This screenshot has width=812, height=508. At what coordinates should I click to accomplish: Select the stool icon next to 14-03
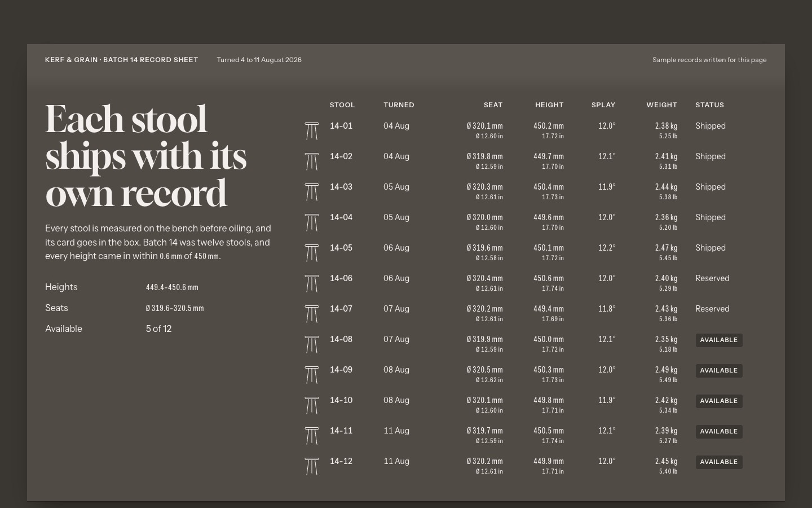point(312,192)
